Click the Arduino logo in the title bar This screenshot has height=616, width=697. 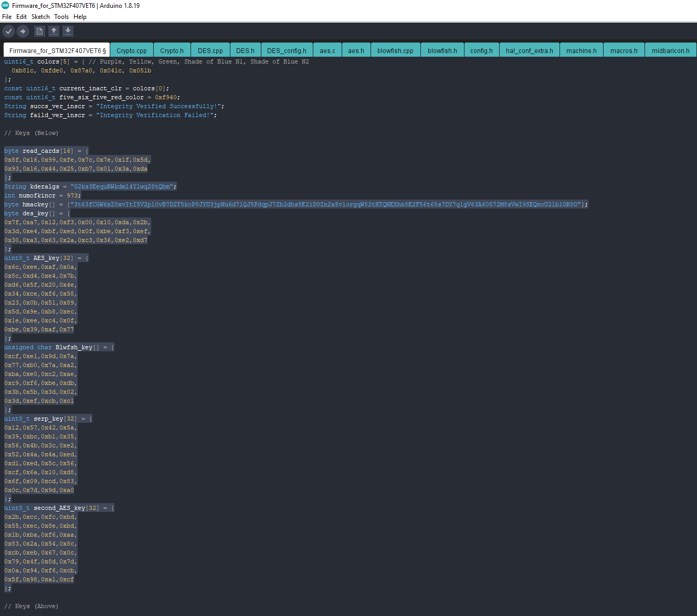click(6, 5)
